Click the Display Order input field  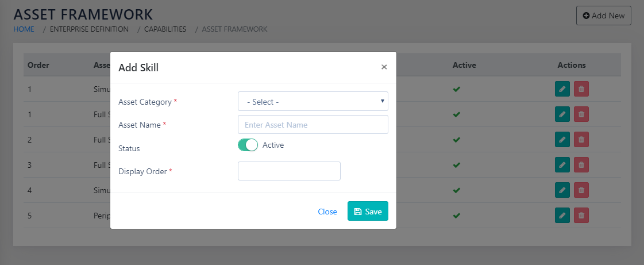pos(289,171)
